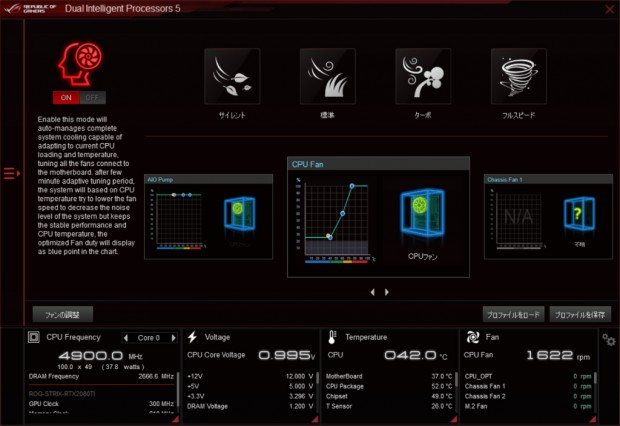620x426 pixels.
Task: Click the M.2 Fan row
Action: (528, 406)
